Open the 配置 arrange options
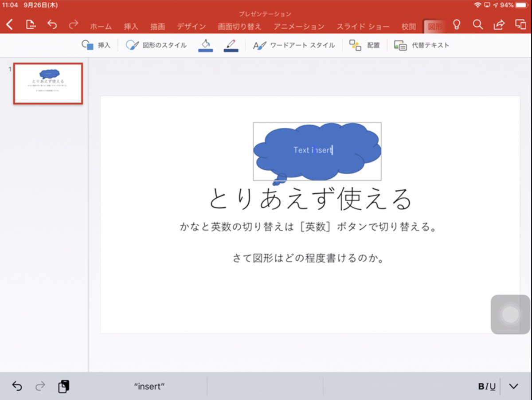This screenshot has width=532, height=400. 365,45
